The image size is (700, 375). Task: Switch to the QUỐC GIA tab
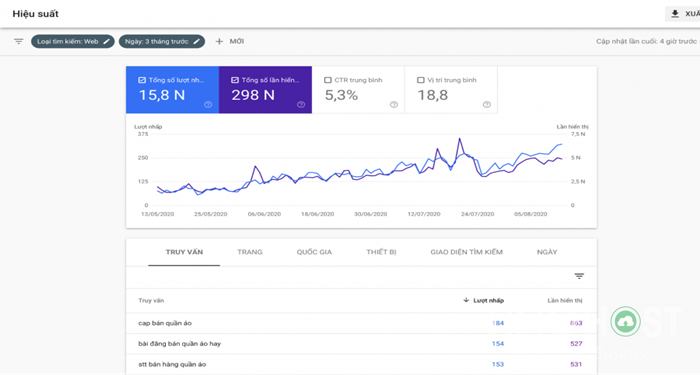[314, 252]
